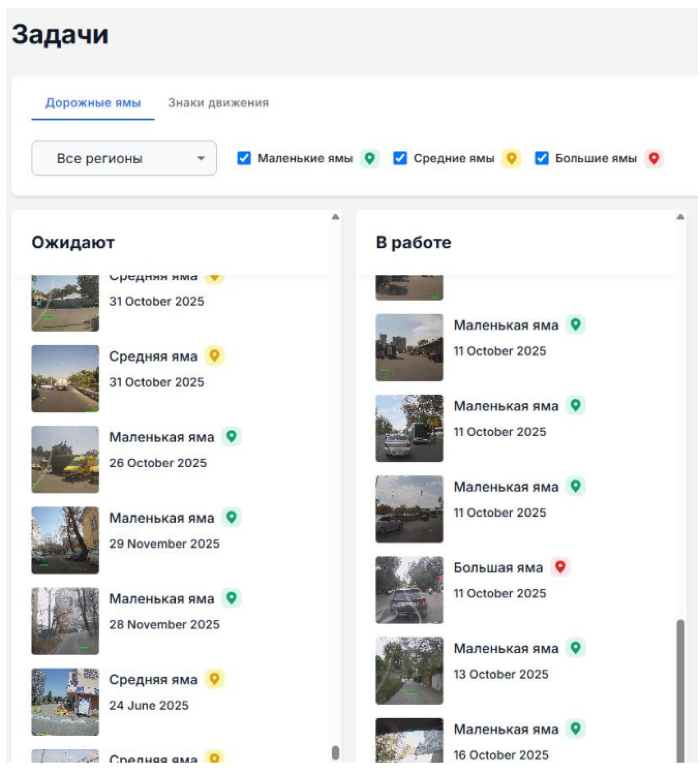700x775 pixels.
Task: Click yellow pin icon beside Средние ямы filter
Action: click(512, 158)
